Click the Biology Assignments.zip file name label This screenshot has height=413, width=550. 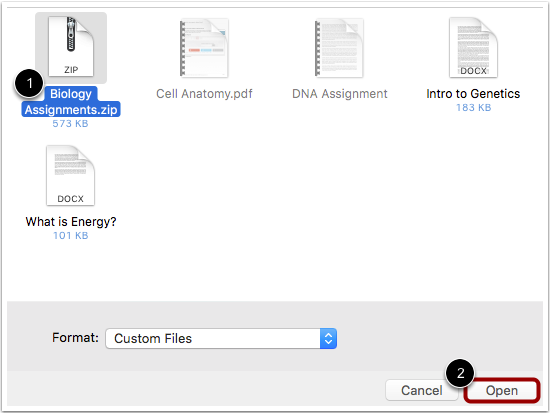click(x=71, y=102)
